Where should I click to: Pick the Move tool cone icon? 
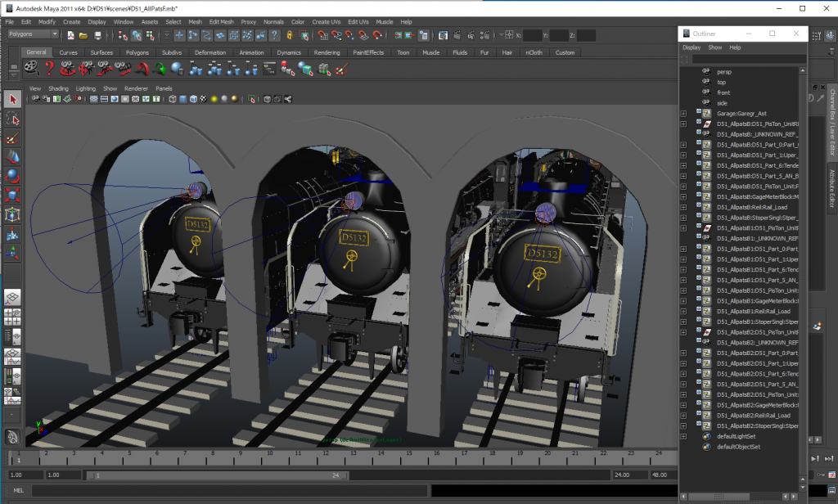click(x=13, y=157)
